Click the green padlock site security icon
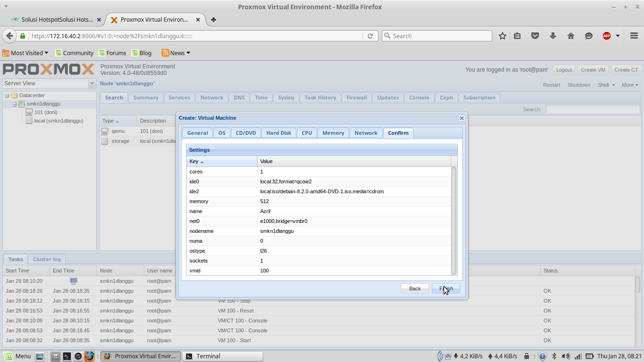644x362 pixels. click(x=22, y=36)
